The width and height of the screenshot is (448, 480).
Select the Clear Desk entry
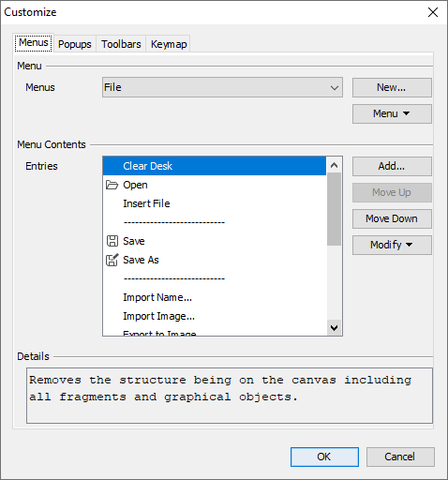[215, 166]
